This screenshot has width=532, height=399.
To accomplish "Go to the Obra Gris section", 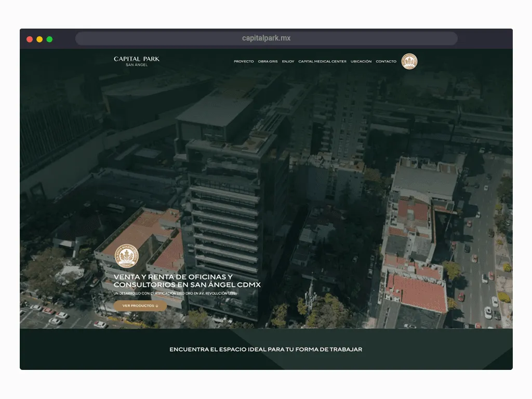I will 268,61.
